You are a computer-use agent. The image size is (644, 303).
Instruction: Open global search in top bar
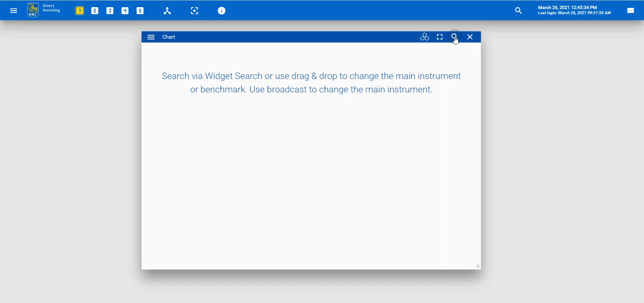(518, 11)
